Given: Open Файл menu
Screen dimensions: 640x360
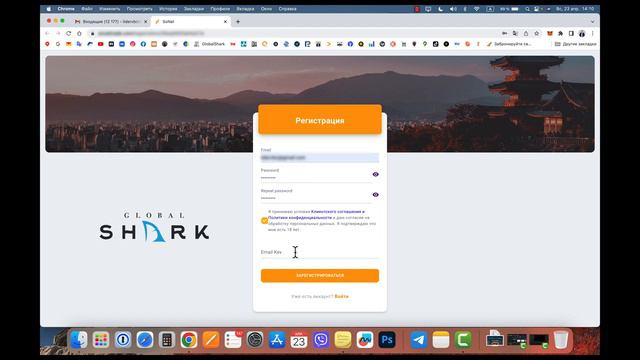Looking at the screenshot, I should pos(87,9).
